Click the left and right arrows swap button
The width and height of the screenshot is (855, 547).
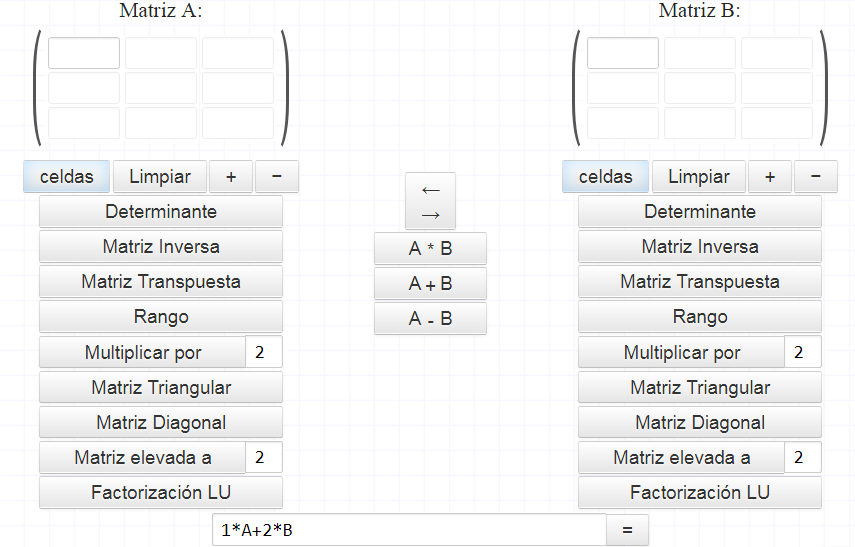430,202
